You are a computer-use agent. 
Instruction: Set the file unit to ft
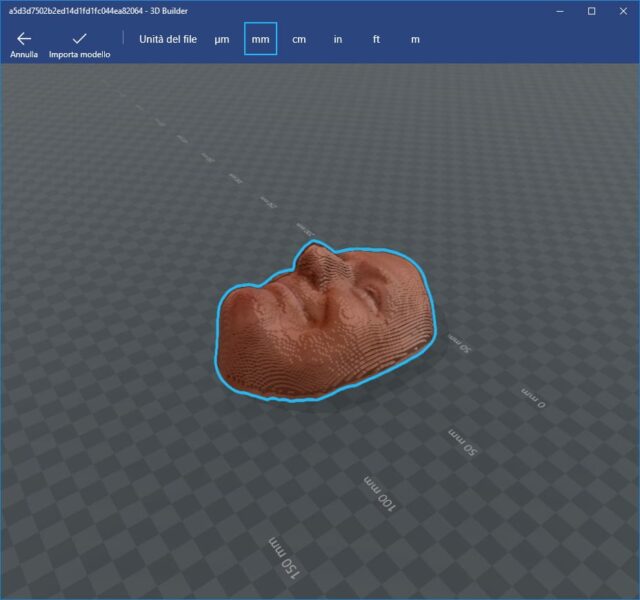(x=377, y=39)
